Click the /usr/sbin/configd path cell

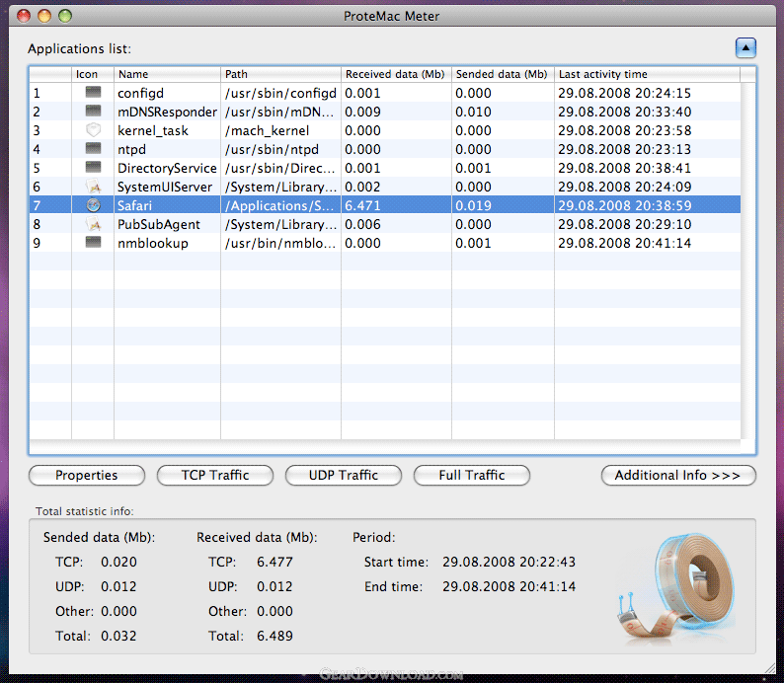point(280,94)
